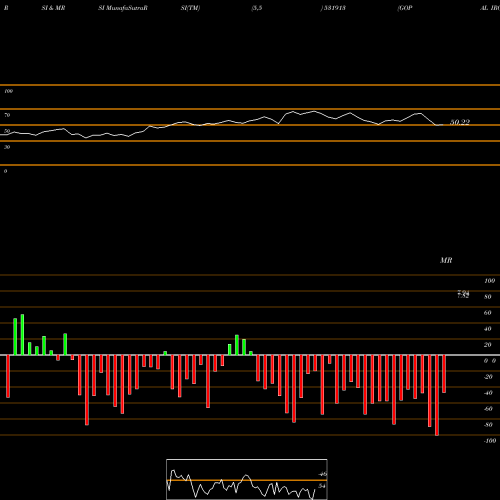The image size is (500, 500).
Task: Click the '(5,5' parameter text
Action: pos(257,8)
